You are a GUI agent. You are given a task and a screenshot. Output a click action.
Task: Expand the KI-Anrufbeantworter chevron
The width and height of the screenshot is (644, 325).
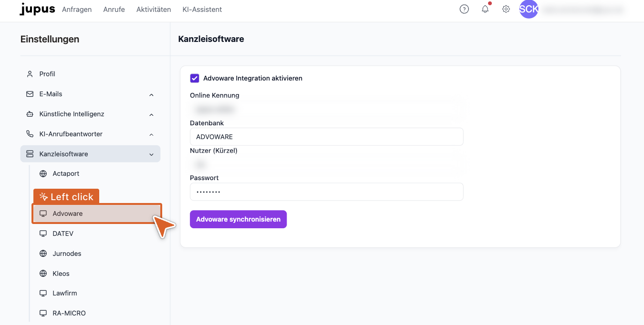coord(151,134)
